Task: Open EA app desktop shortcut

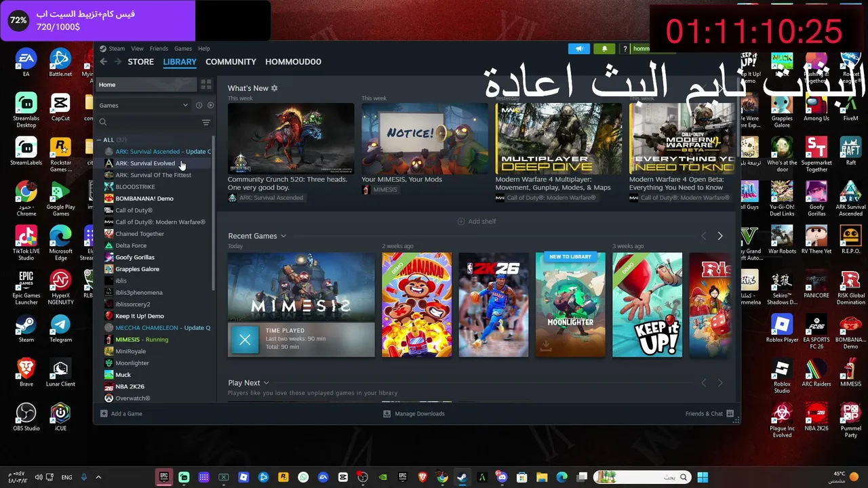Action: (x=26, y=63)
